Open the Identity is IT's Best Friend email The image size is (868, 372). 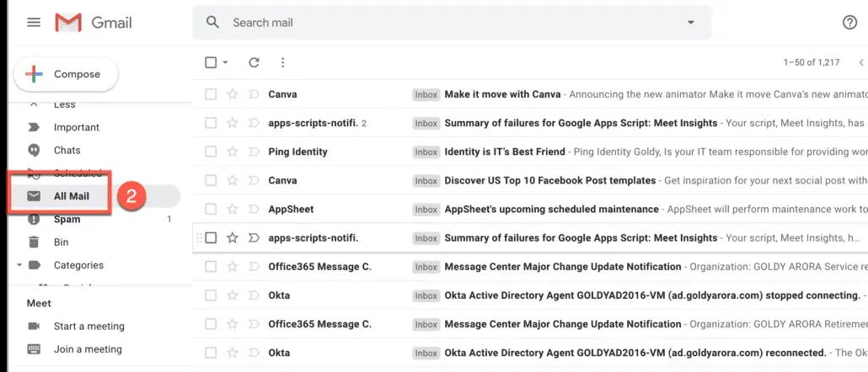pyautogui.click(x=505, y=151)
